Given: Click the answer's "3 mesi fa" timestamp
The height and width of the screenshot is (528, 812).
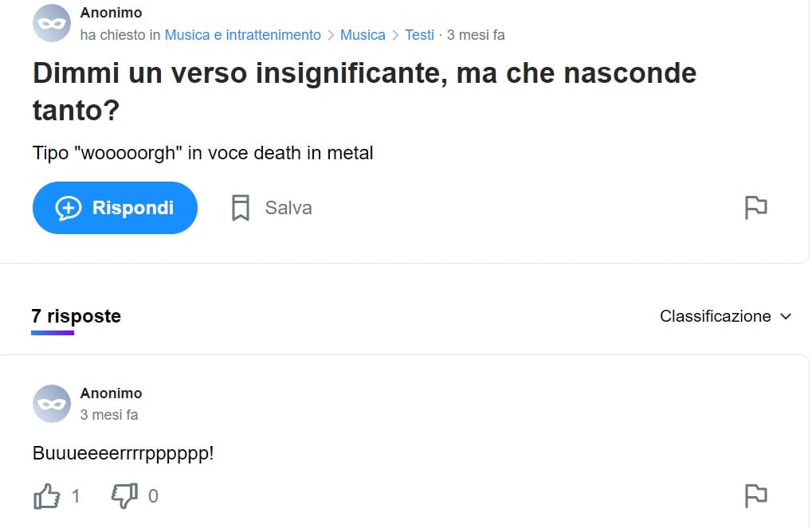Looking at the screenshot, I should pos(109,415).
